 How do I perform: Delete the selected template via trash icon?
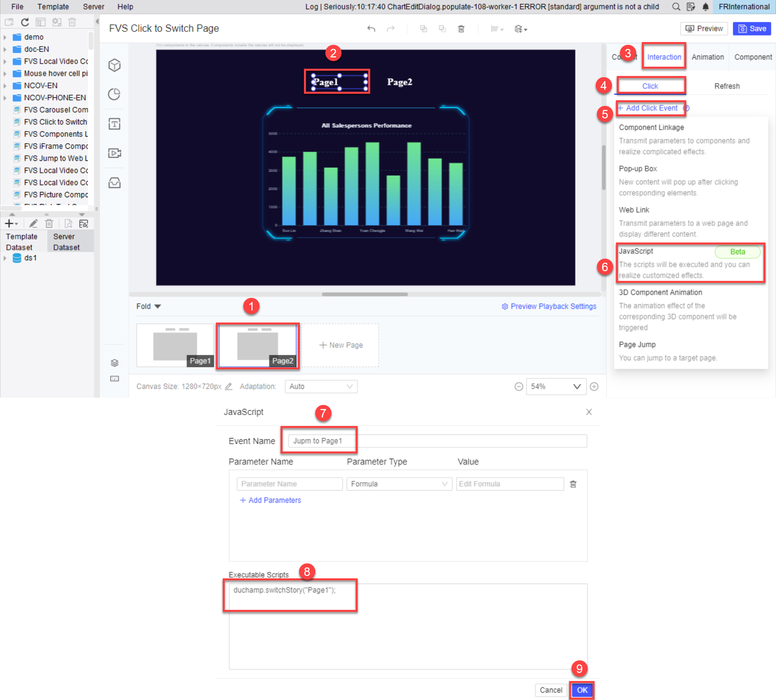(72, 22)
